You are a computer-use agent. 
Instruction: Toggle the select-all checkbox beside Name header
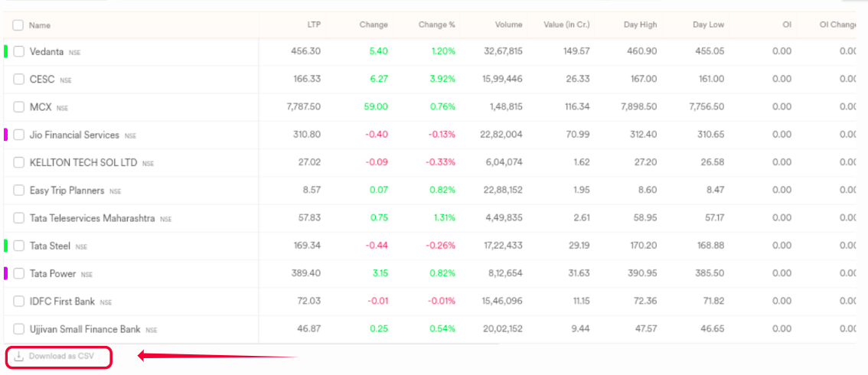click(x=18, y=24)
